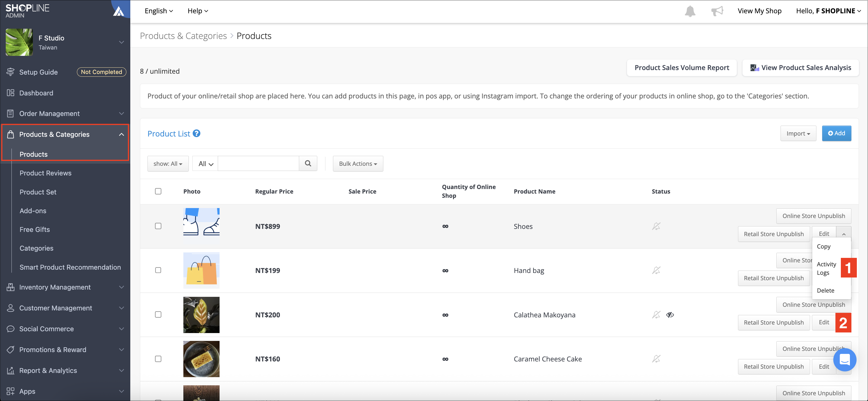Open Categories in the sidebar
This screenshot has height=401, width=868.
[36, 248]
